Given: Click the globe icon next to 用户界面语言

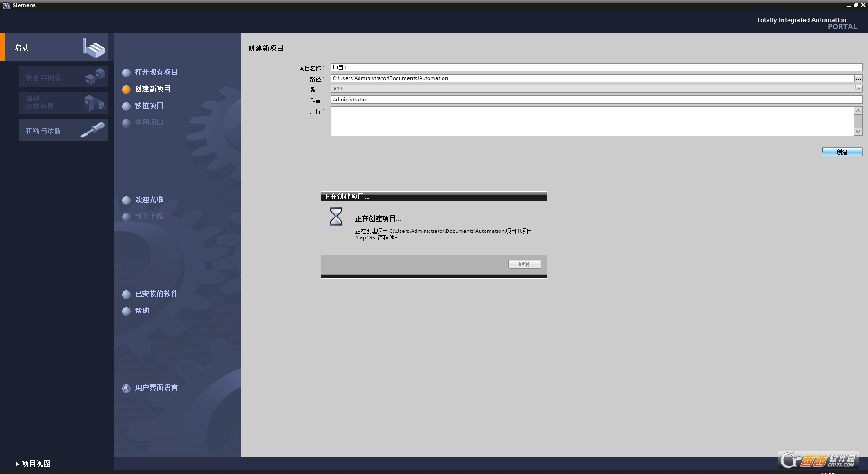Looking at the screenshot, I should tap(126, 388).
